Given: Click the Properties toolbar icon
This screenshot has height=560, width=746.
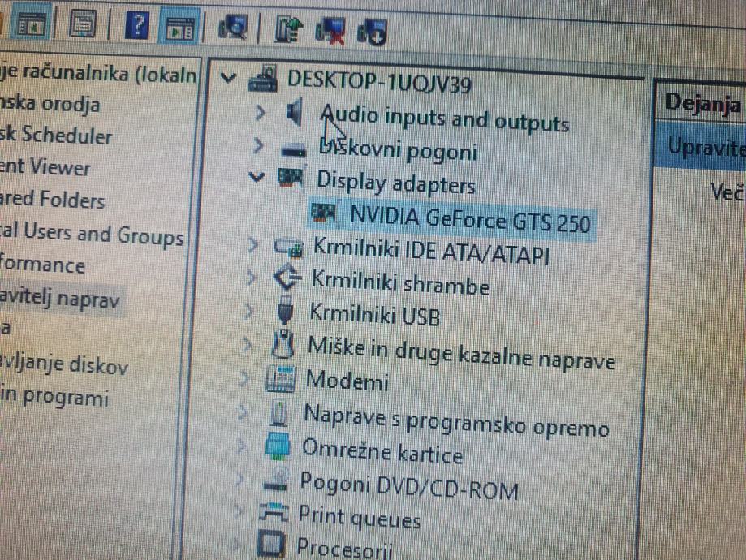Looking at the screenshot, I should 82,26.
